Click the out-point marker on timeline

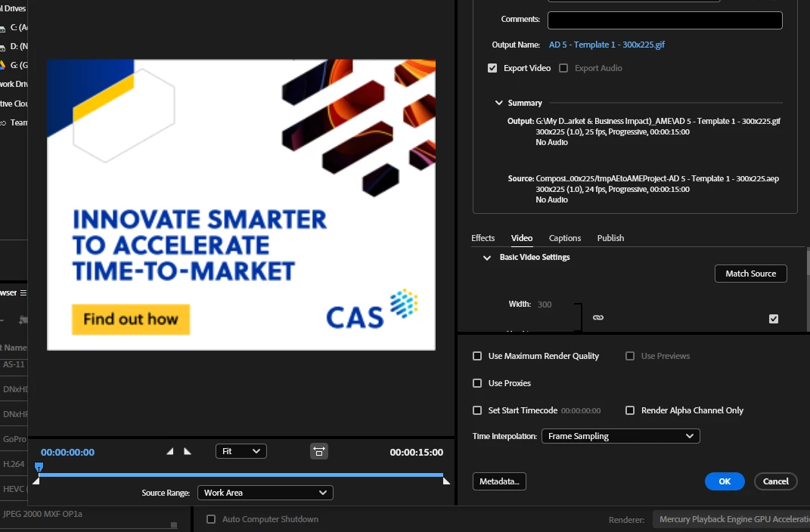point(446,481)
